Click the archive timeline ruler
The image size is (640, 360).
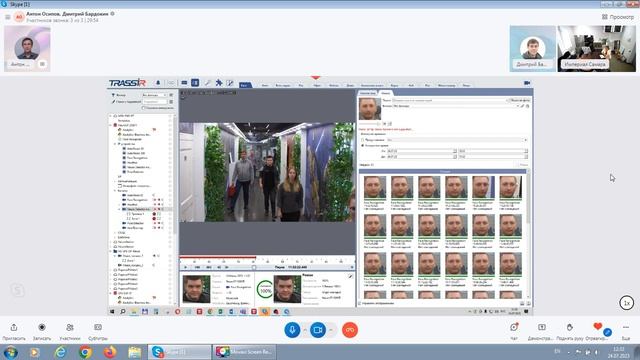pos(267,260)
